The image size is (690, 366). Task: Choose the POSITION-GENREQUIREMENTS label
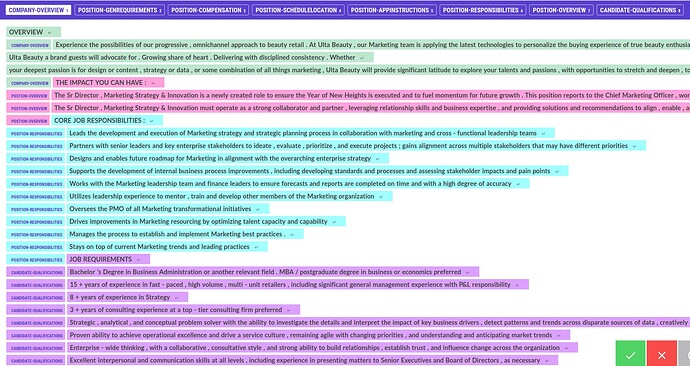pos(119,10)
